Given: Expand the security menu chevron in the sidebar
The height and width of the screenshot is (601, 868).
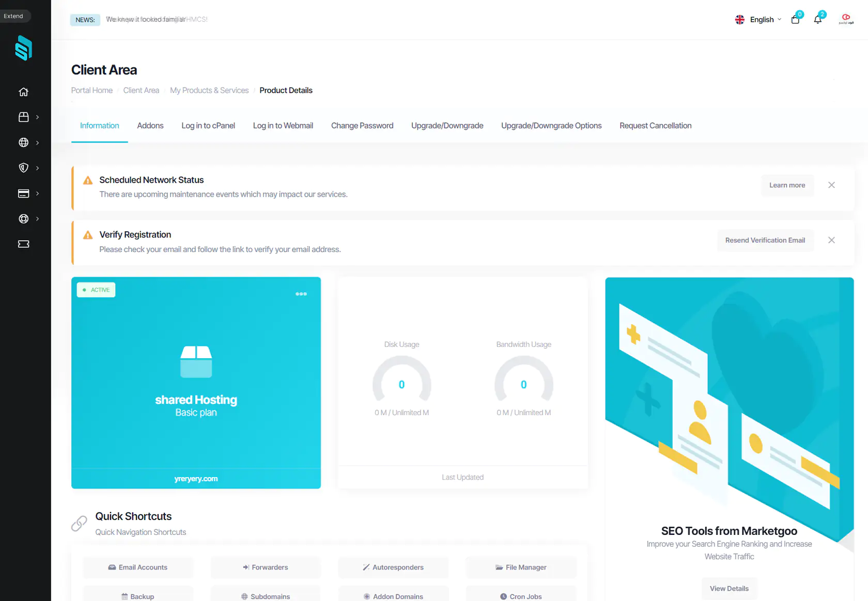Looking at the screenshot, I should pyautogui.click(x=37, y=168).
